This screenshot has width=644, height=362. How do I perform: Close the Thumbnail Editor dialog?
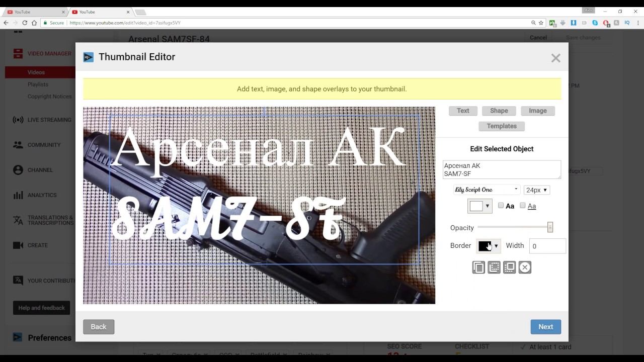click(x=555, y=58)
